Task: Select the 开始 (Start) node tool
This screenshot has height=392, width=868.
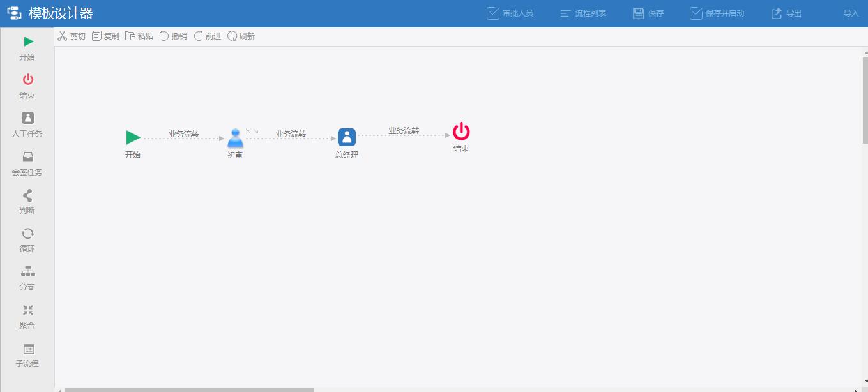Action: pos(27,47)
